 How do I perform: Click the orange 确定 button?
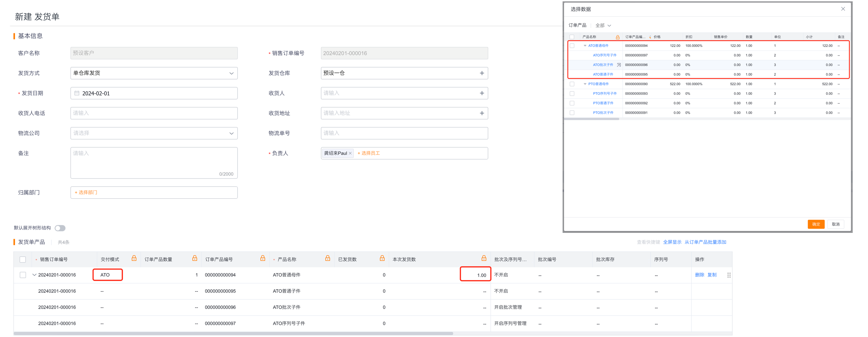815,224
